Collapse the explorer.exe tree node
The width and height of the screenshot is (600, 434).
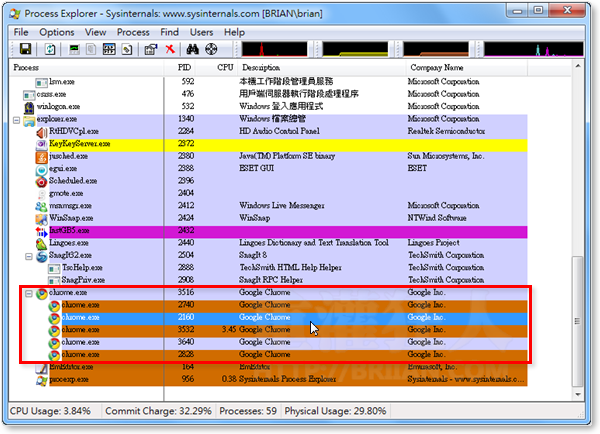pyautogui.click(x=16, y=120)
